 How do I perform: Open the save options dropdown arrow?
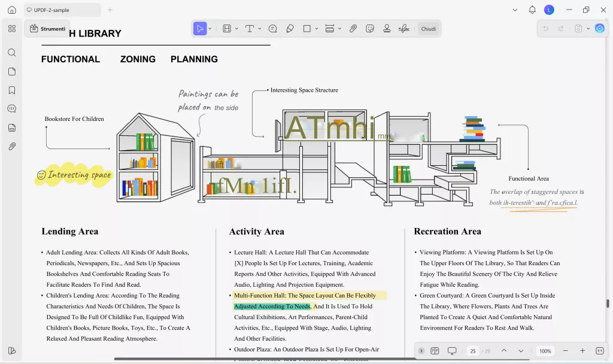coord(588,28)
